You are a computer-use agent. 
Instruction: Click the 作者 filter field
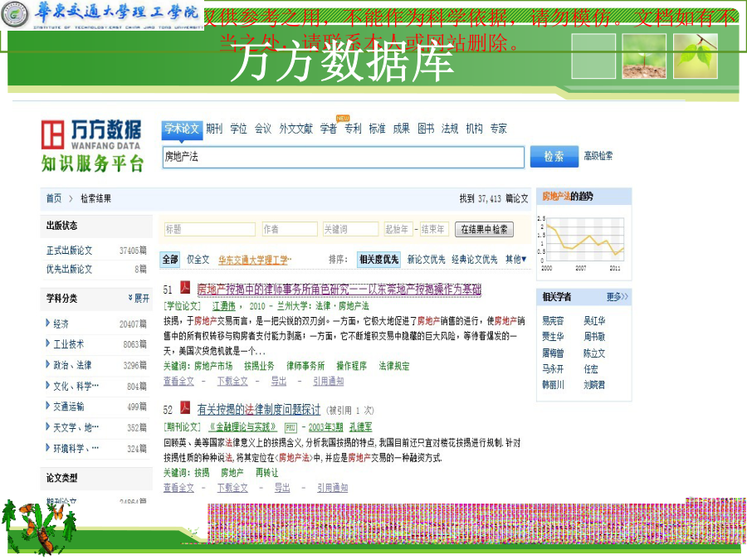tap(290, 229)
